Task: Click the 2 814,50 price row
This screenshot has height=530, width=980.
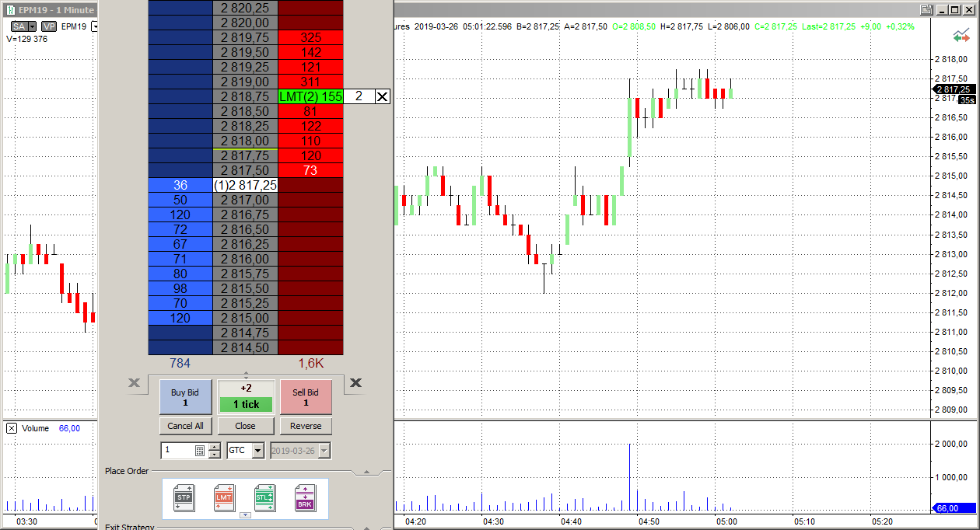Action: point(245,347)
